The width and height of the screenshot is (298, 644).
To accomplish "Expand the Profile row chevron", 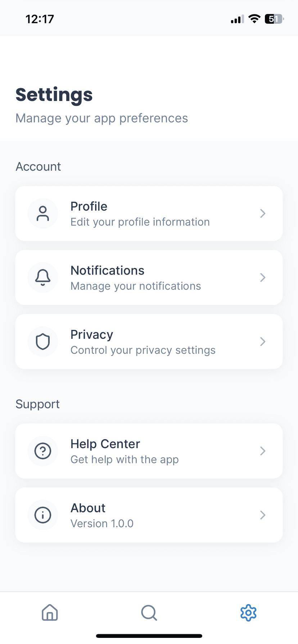I will [x=263, y=213].
